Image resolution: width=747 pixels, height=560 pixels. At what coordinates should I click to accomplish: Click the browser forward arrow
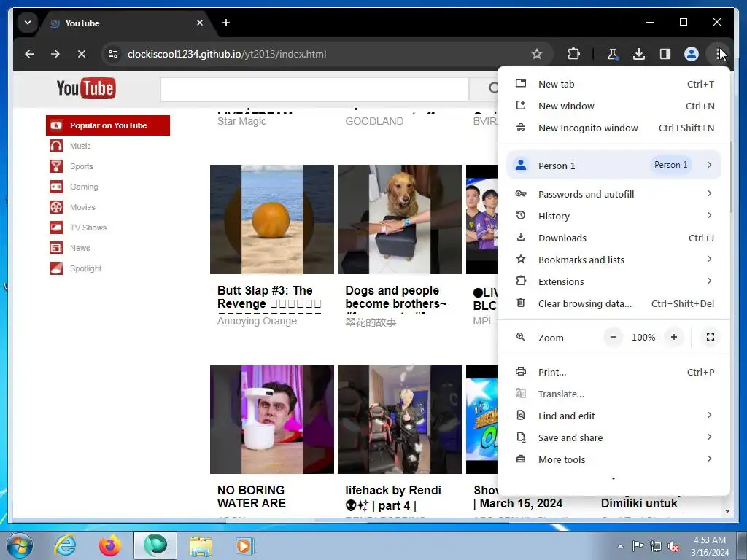[55, 54]
